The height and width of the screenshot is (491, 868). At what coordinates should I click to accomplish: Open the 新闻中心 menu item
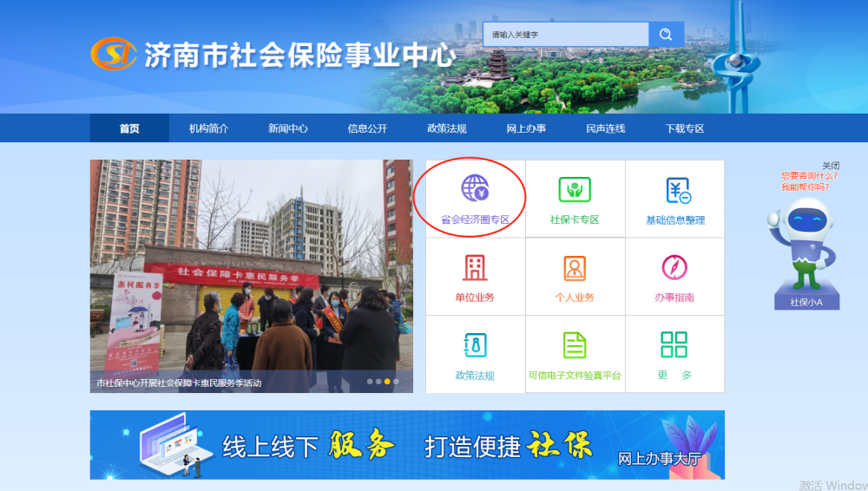(x=288, y=128)
